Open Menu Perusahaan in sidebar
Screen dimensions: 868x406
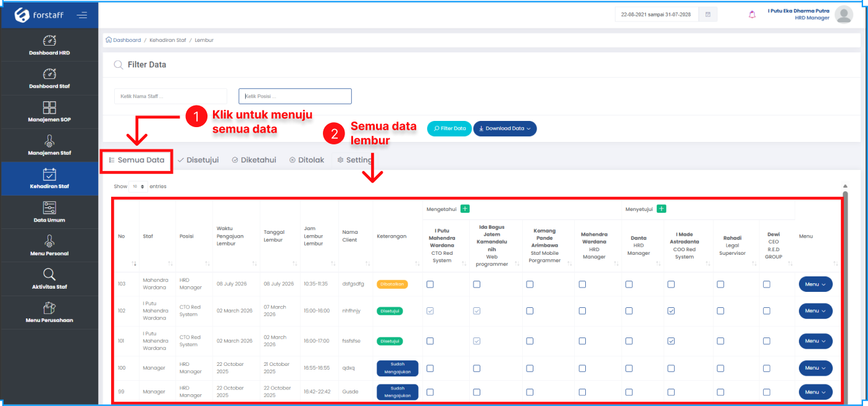click(49, 312)
